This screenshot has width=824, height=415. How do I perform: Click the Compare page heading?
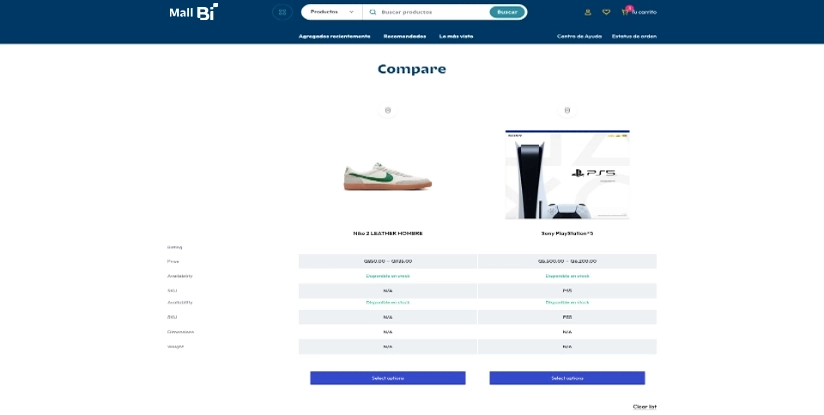(411, 69)
